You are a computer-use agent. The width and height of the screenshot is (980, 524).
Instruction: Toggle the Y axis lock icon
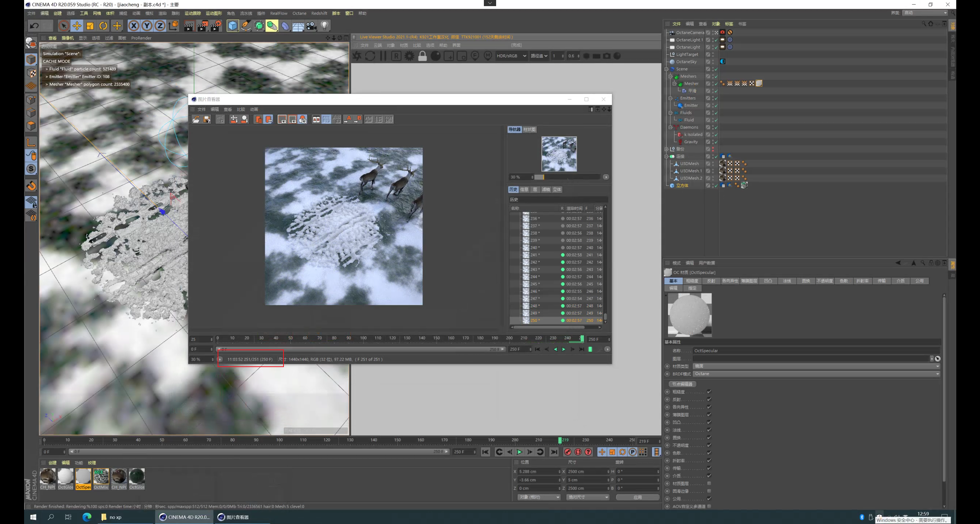[x=147, y=26]
